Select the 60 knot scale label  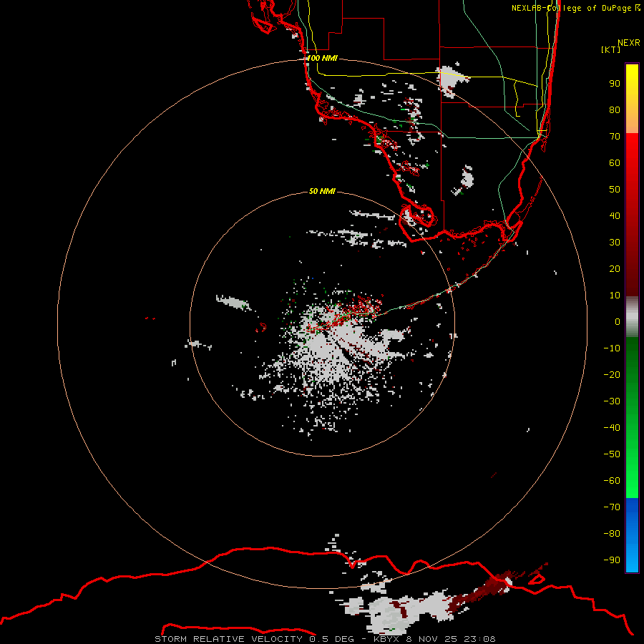pos(615,163)
